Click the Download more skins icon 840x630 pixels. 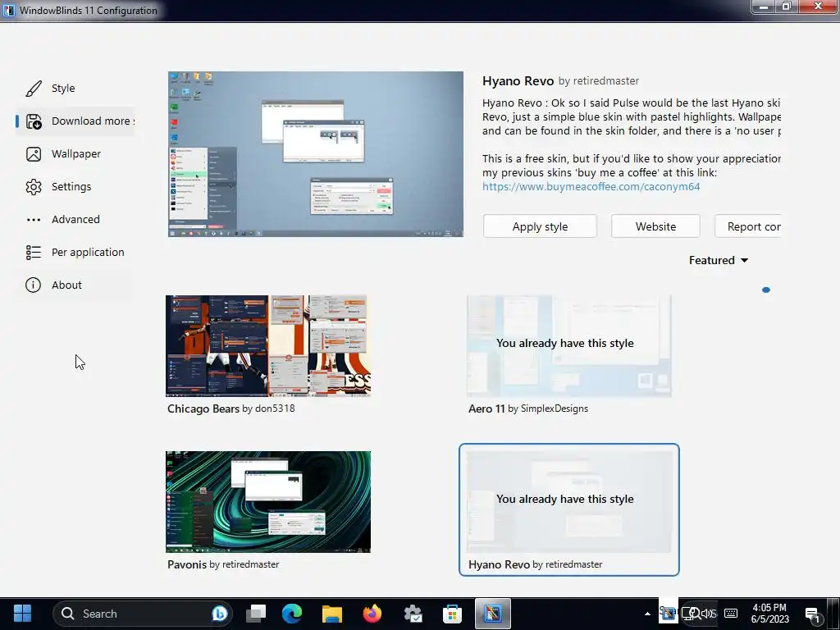click(x=33, y=121)
